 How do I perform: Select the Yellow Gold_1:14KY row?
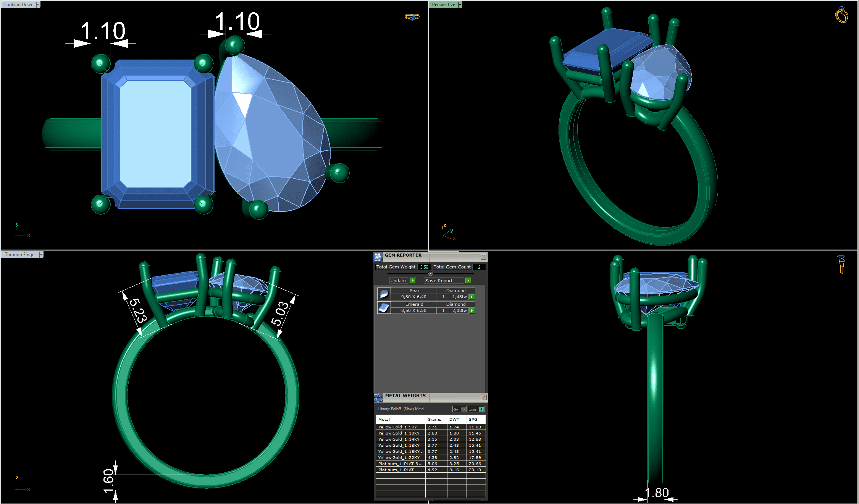(x=399, y=439)
